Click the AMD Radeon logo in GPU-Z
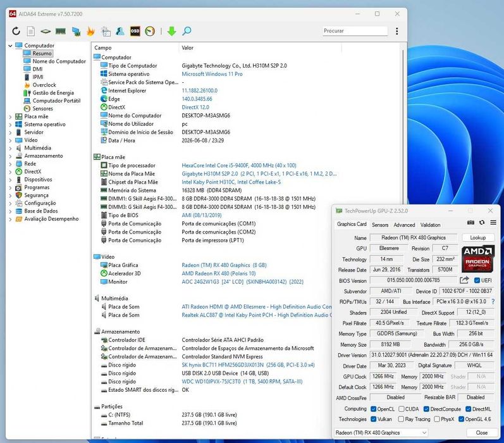This screenshot has width=504, height=443. 478,259
